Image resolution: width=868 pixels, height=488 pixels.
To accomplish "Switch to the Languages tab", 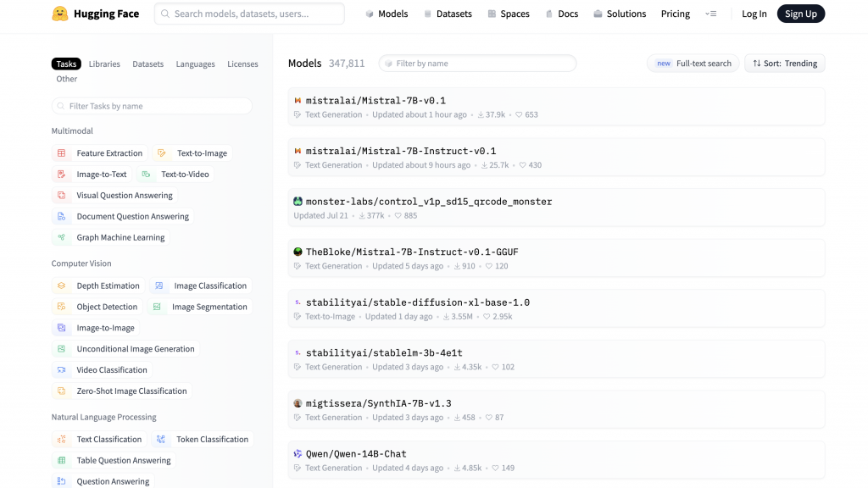I will click(196, 64).
